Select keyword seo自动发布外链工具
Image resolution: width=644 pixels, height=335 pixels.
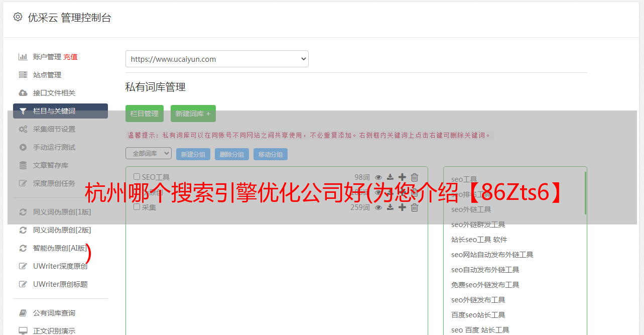click(x=485, y=270)
